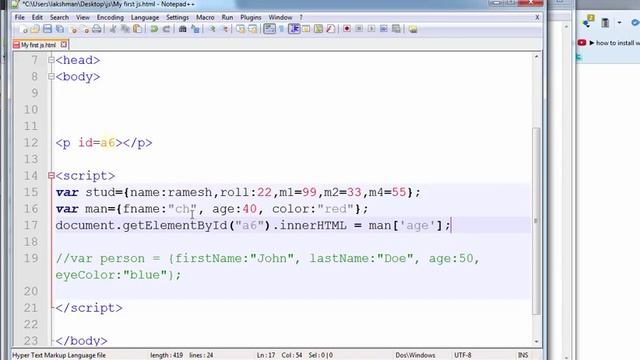The image size is (640, 360).
Task: Click the editor scrollbar up arrow
Action: [x=536, y=57]
